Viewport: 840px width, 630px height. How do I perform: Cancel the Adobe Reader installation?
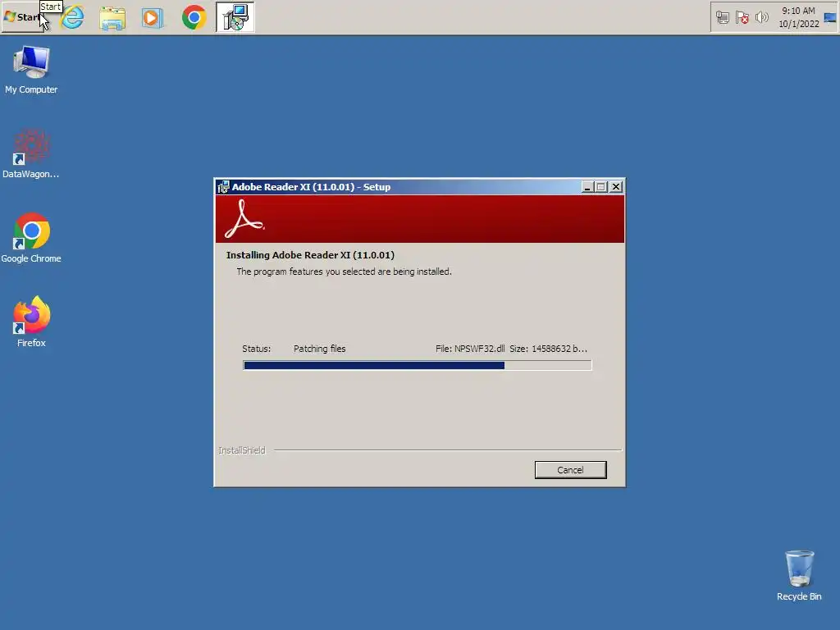[x=571, y=470]
